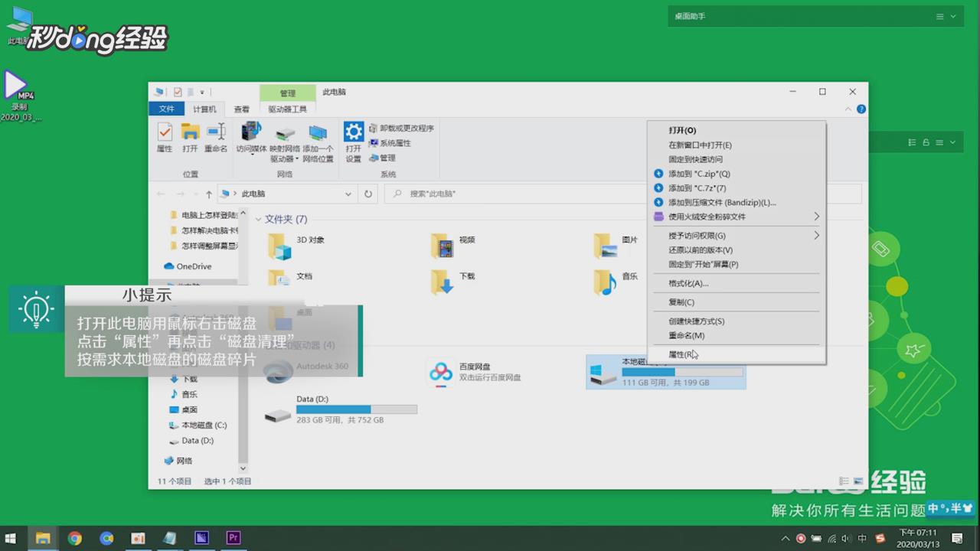Open the 图片 folder
Image resolution: width=980 pixels, height=551 pixels.
tap(616, 246)
